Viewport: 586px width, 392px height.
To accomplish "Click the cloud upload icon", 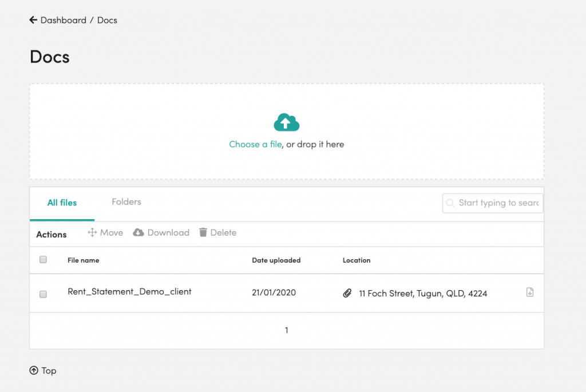I will click(287, 122).
